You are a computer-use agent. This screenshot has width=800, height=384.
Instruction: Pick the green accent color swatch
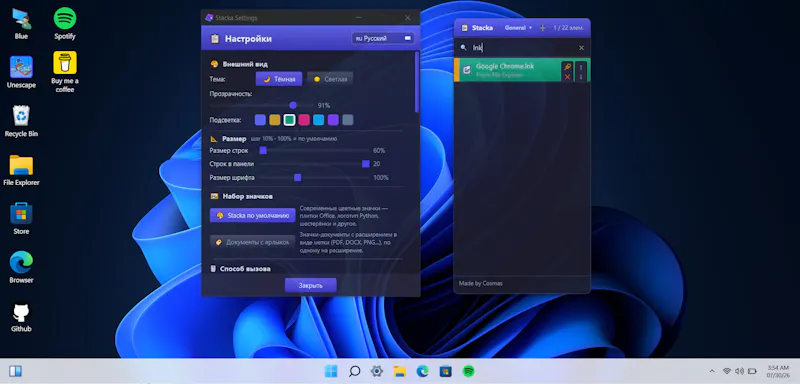pyautogui.click(x=289, y=120)
